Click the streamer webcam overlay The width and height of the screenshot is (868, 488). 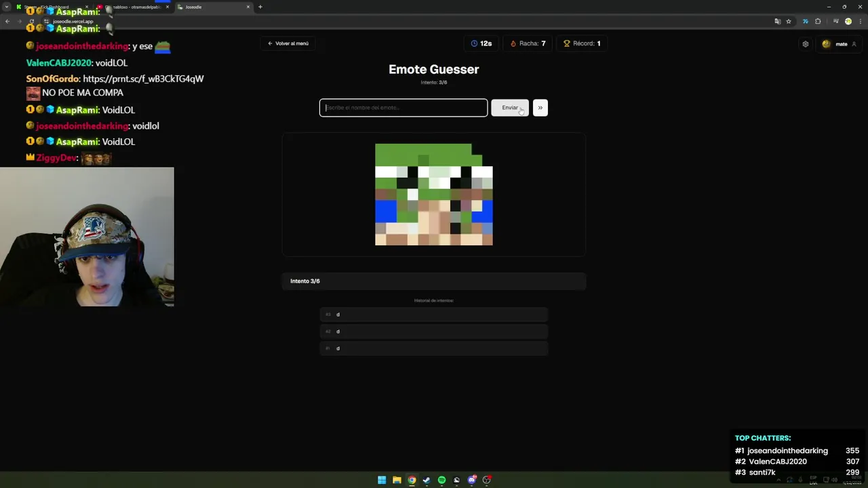tap(87, 237)
